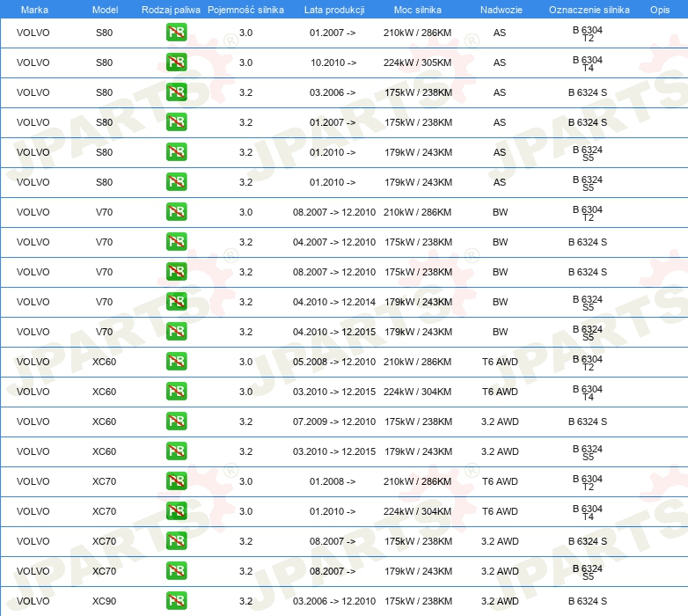The image size is (688, 616).
Task: Click fuel icon in V70 3.0 286KM row
Action: tap(176, 212)
